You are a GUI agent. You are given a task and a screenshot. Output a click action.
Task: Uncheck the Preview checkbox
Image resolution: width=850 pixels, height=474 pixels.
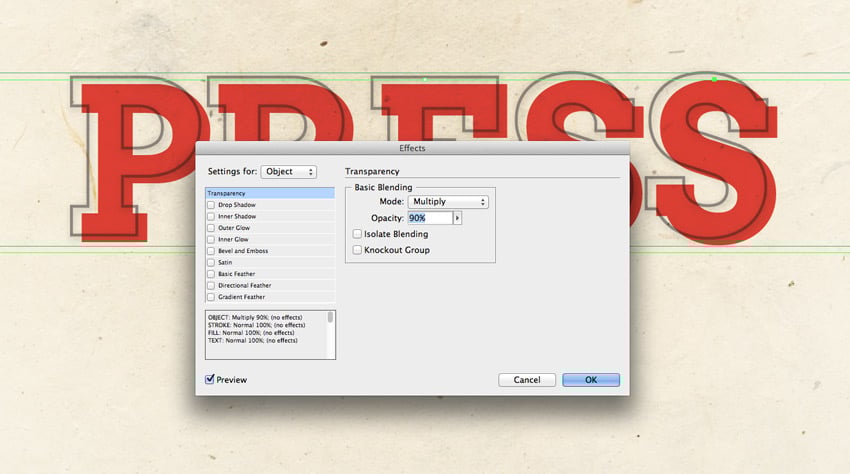coord(210,379)
